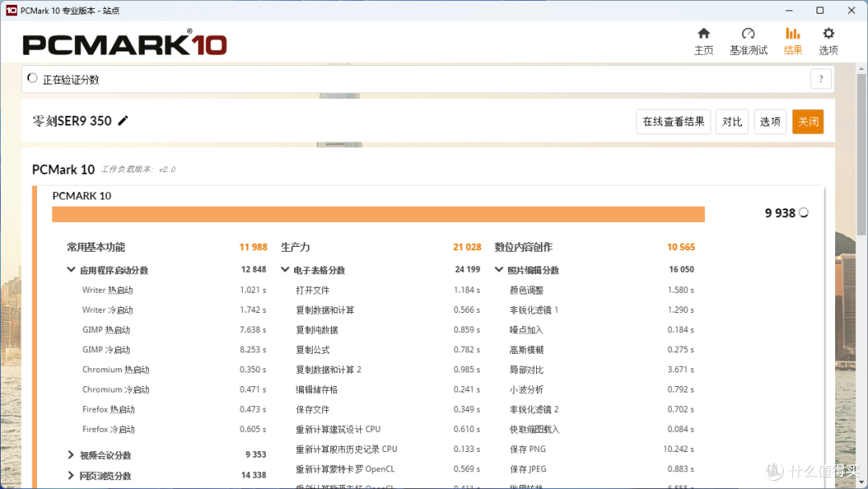Click the overall score 9 938
The width and height of the screenshot is (868, 489).
tap(780, 213)
